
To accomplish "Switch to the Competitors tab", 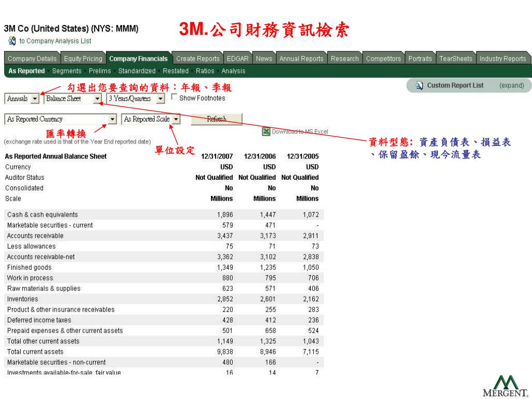I will point(383,59).
